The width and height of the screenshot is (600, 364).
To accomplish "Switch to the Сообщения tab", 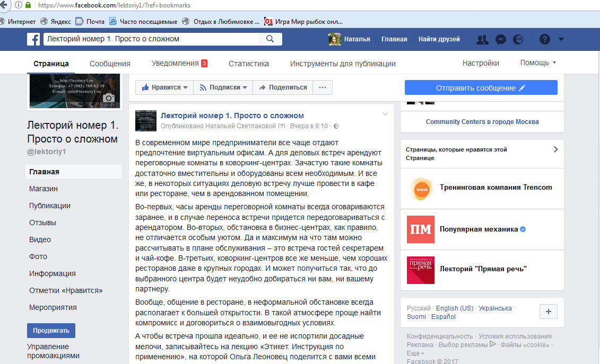I will coord(110,64).
